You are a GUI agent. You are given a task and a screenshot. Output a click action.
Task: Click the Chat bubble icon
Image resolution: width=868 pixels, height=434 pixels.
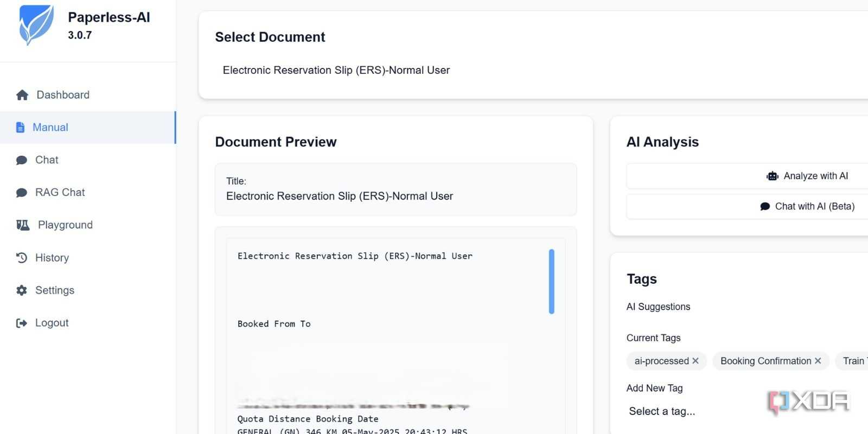coord(22,160)
